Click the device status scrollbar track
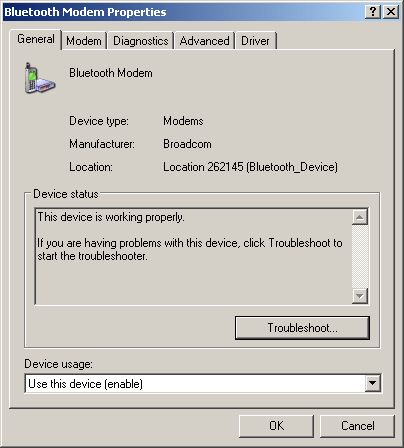The height and width of the screenshot is (448, 404). pyautogui.click(x=360, y=256)
